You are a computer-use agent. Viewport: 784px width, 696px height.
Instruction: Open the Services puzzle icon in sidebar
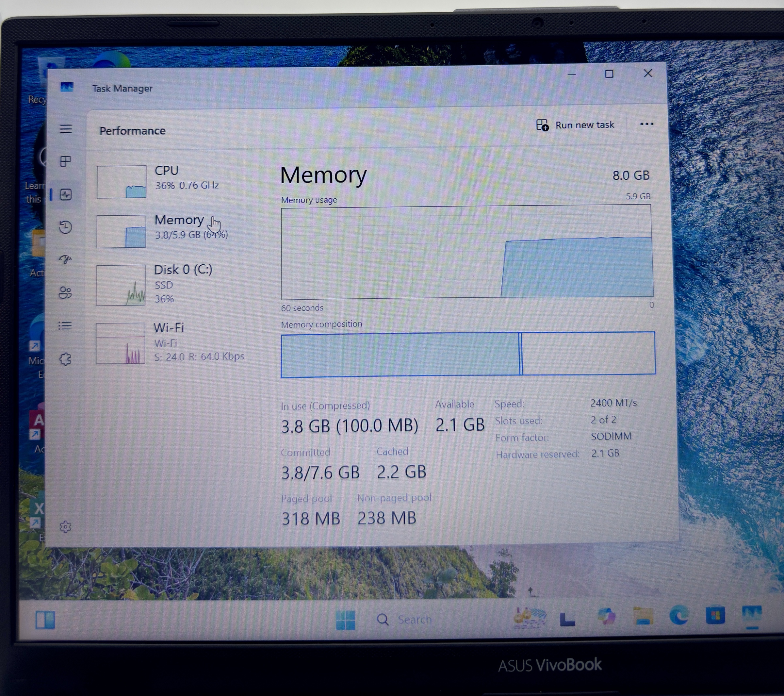65,359
